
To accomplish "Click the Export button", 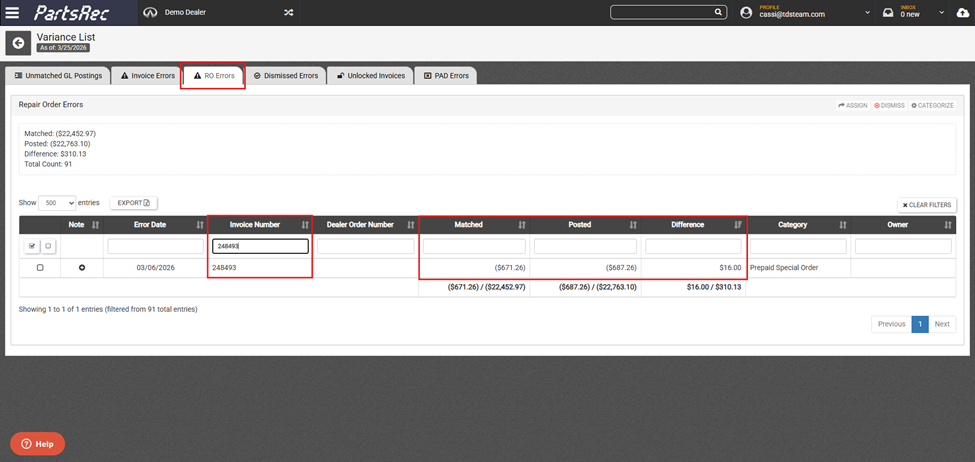I will point(134,203).
